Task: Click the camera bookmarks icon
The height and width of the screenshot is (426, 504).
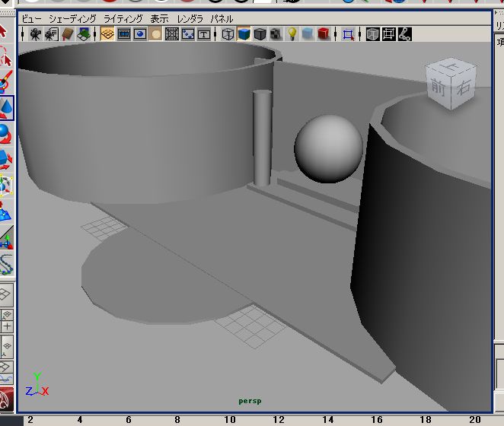Action: pos(69,34)
